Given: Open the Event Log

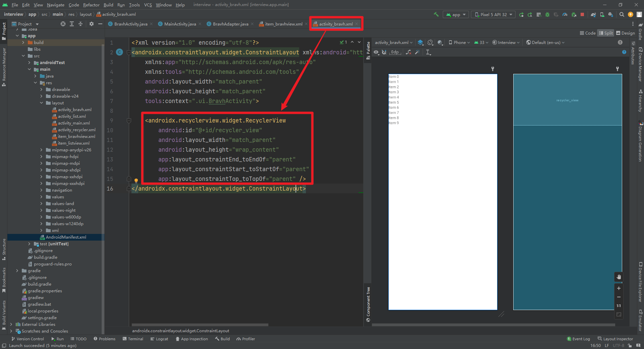Looking at the screenshot, I should pos(578,339).
